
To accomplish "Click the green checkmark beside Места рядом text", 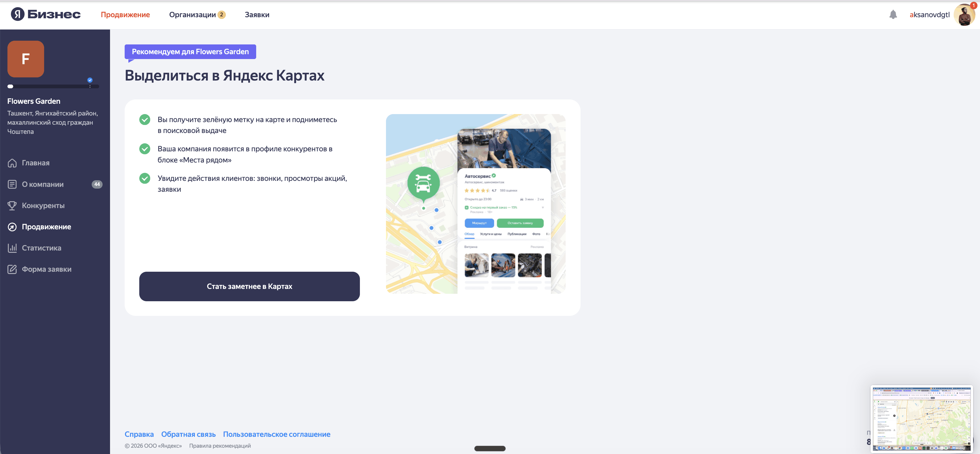I will (x=145, y=149).
